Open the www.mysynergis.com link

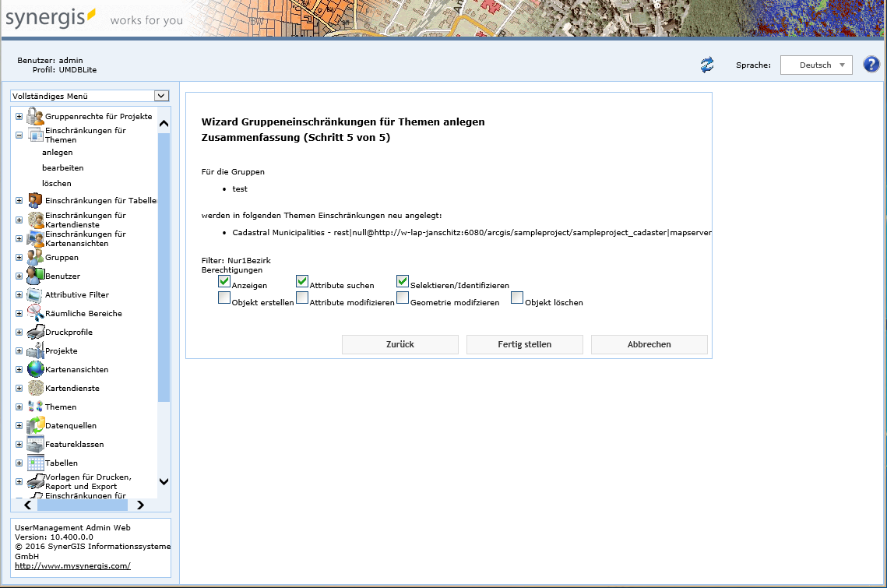[72, 566]
